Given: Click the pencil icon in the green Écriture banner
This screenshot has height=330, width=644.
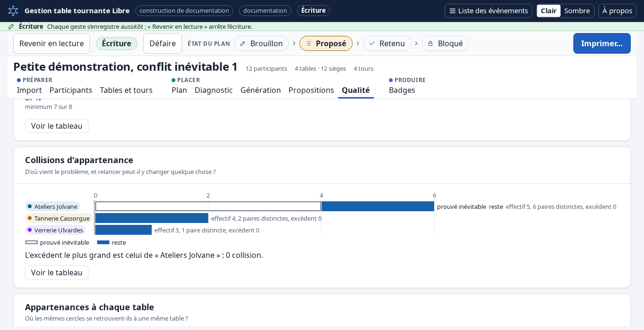Looking at the screenshot, I should coord(11,26).
